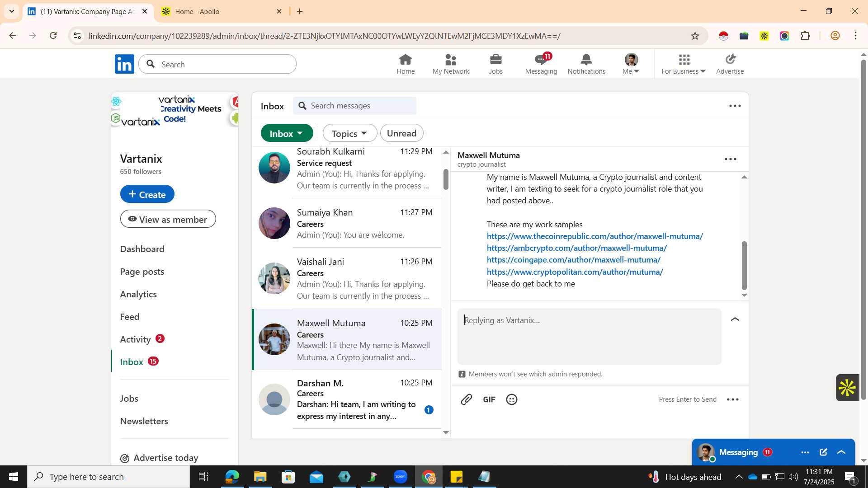
Task: Open File Explorer in taskbar
Action: pos(260,477)
